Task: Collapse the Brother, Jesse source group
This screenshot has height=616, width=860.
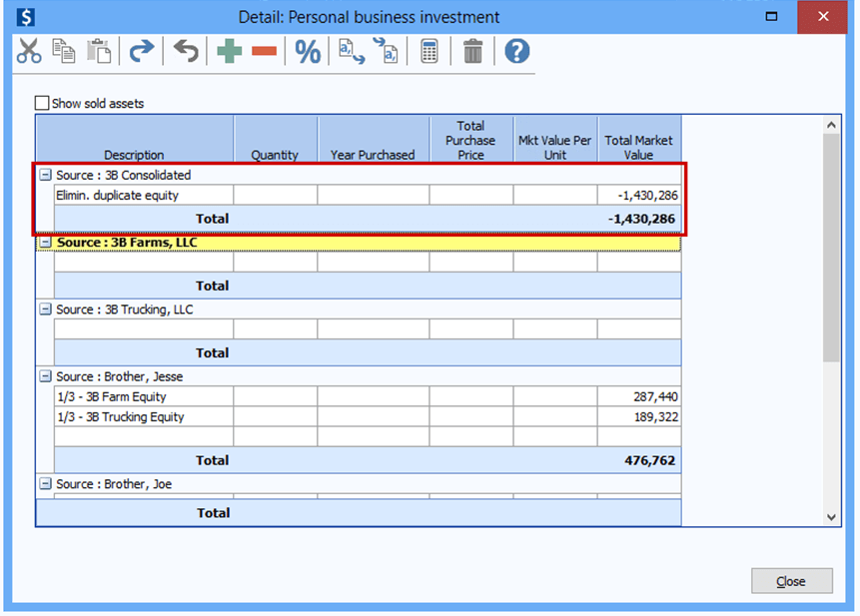Action: (45, 376)
